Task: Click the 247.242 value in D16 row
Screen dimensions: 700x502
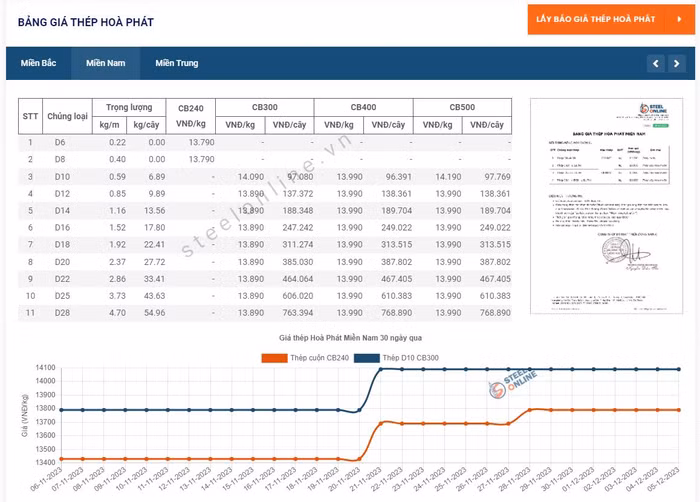Action: pos(298,228)
